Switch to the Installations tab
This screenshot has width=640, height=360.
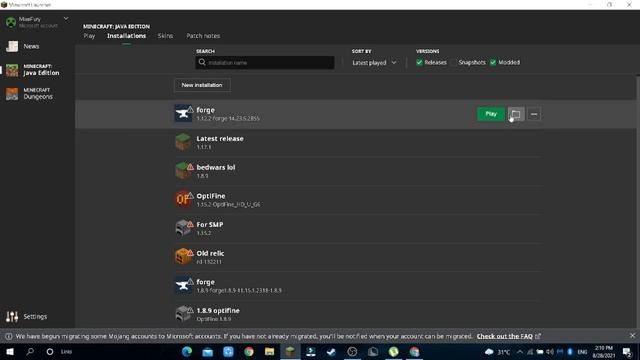127,36
